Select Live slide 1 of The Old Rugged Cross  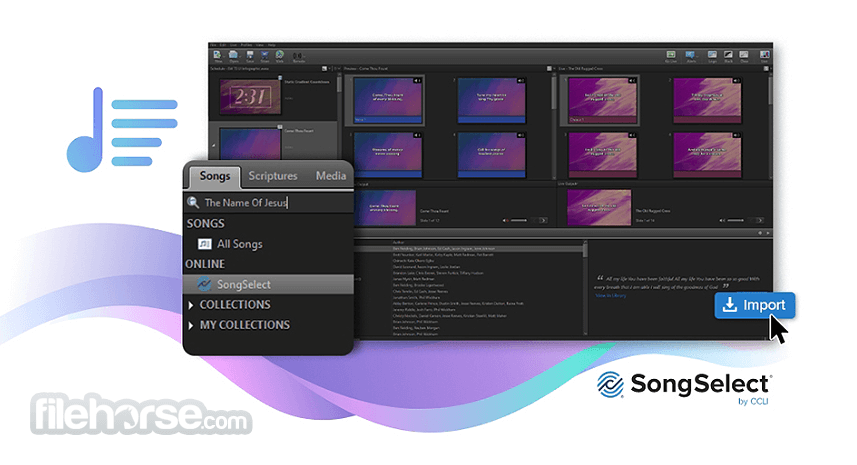602,99
